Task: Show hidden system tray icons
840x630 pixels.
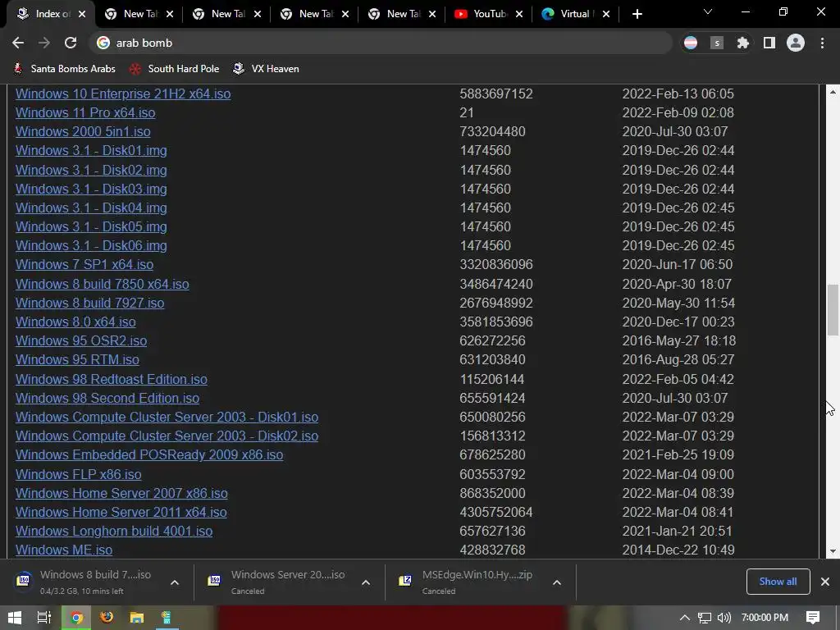Action: (685, 618)
